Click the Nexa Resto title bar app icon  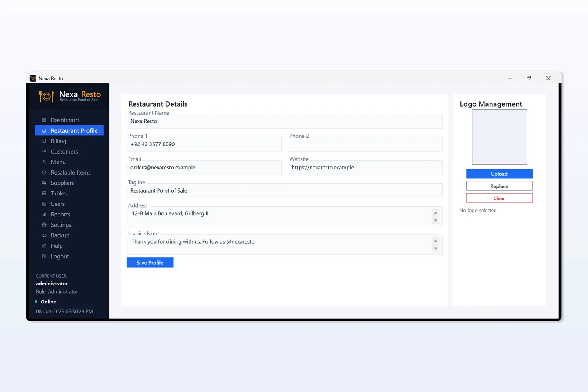[x=33, y=78]
